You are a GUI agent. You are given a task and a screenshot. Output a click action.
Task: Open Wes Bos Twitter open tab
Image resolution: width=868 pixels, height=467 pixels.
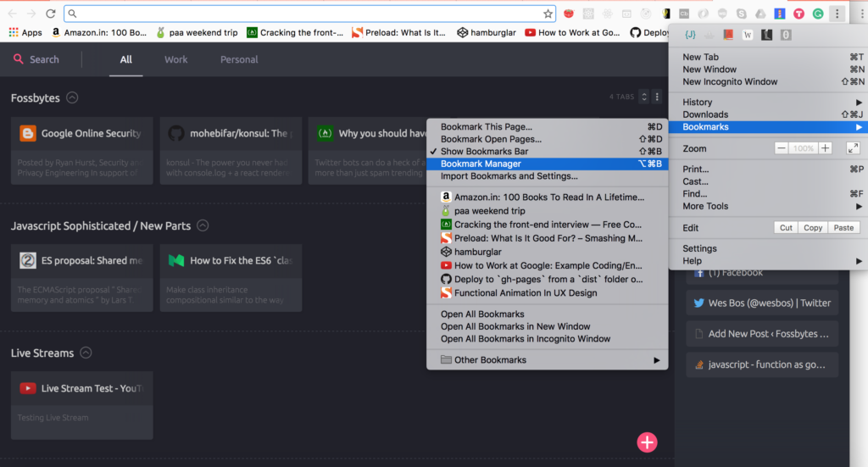coord(762,303)
